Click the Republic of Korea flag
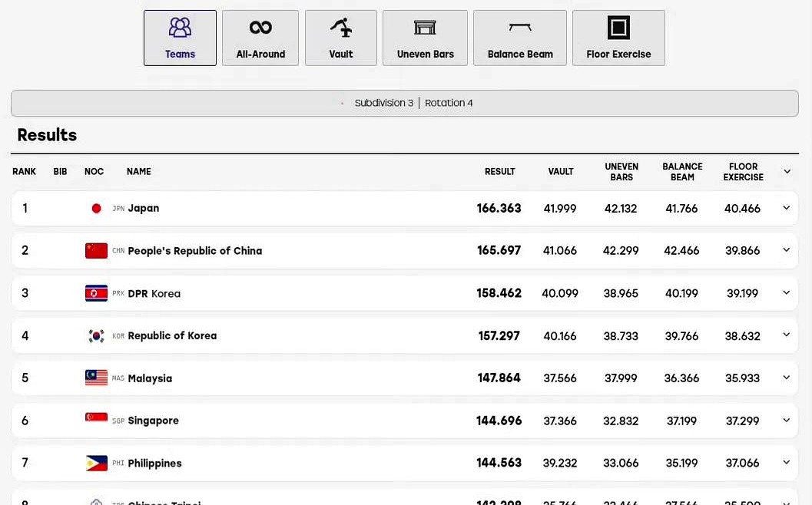 click(x=96, y=336)
